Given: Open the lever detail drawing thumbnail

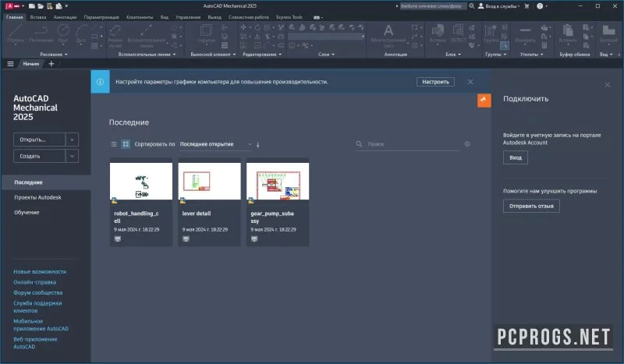Looking at the screenshot, I should (x=209, y=181).
